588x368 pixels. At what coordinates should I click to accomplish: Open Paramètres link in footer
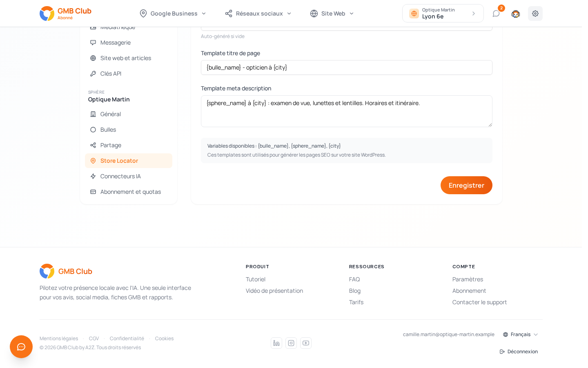pyautogui.click(x=468, y=279)
